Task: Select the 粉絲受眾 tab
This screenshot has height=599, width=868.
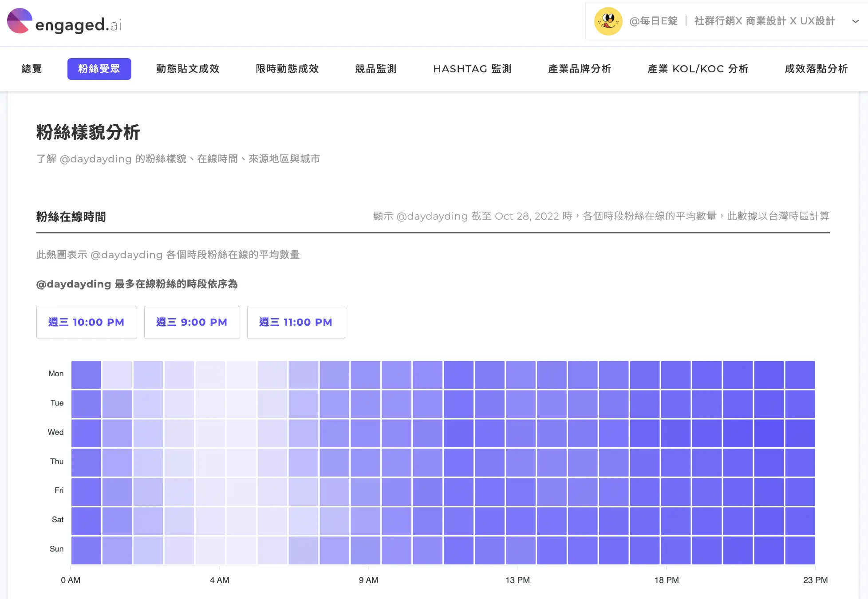Action: click(x=99, y=69)
